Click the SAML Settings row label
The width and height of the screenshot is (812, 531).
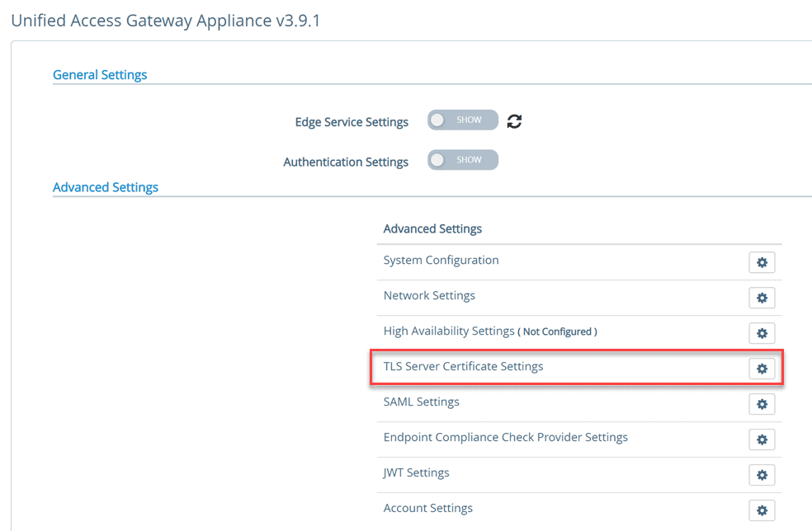point(421,402)
